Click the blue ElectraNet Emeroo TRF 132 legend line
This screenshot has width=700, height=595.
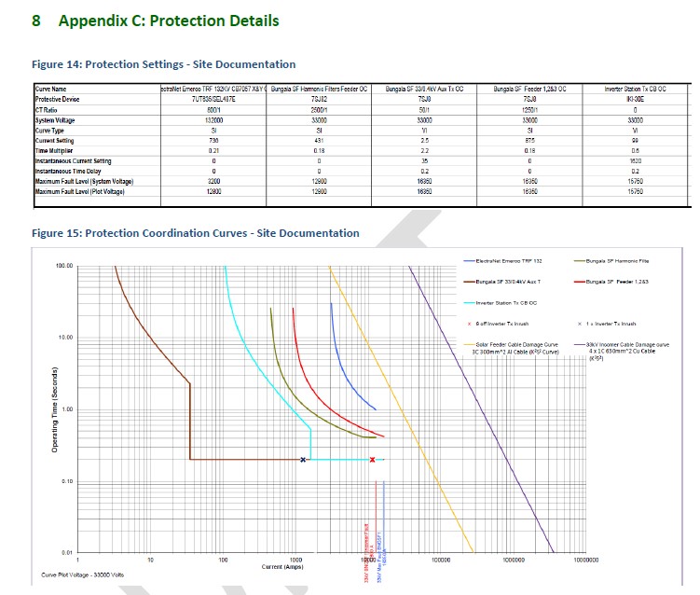coord(469,260)
